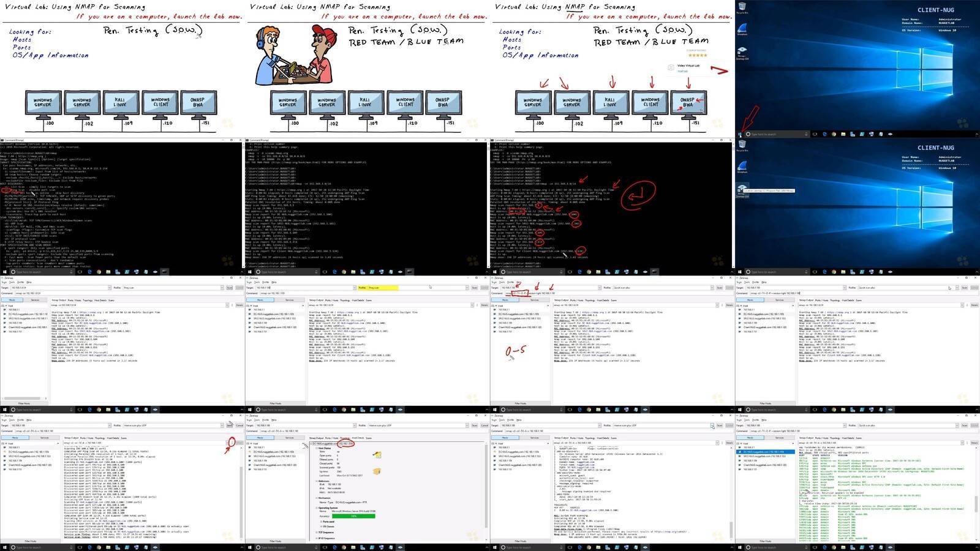Click Scan button in handwritten "0-5" frame
The width and height of the screenshot is (980, 551).
tap(720, 288)
